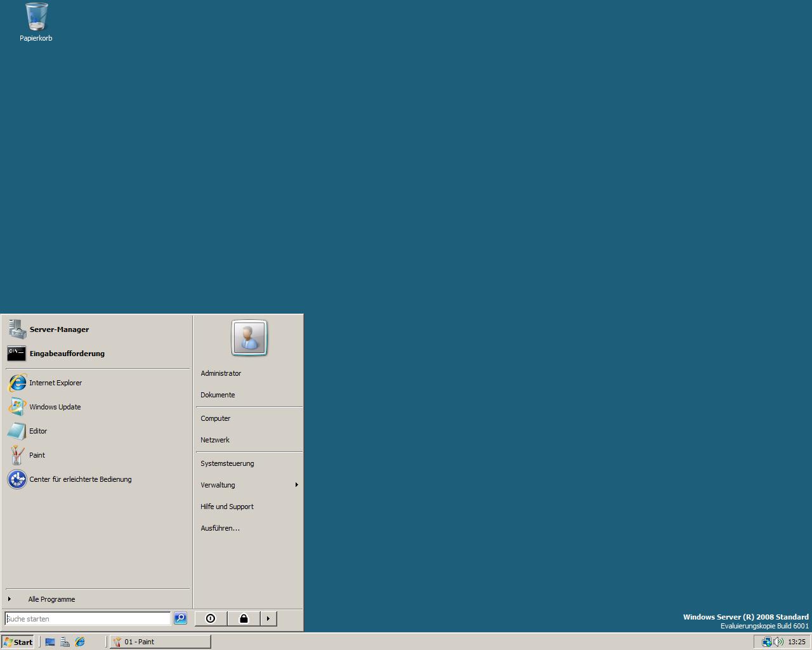The width and height of the screenshot is (812, 650).
Task: Lock the computer with the padlock button
Action: point(244,618)
